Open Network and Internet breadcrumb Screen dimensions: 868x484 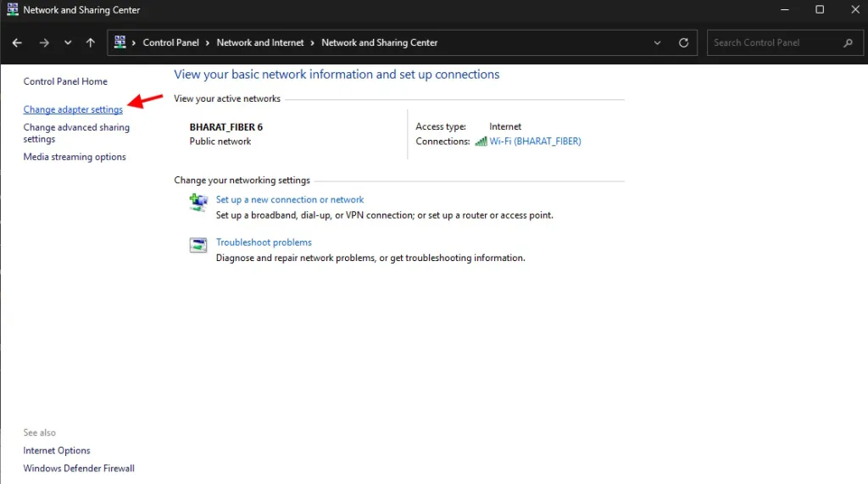coord(260,42)
